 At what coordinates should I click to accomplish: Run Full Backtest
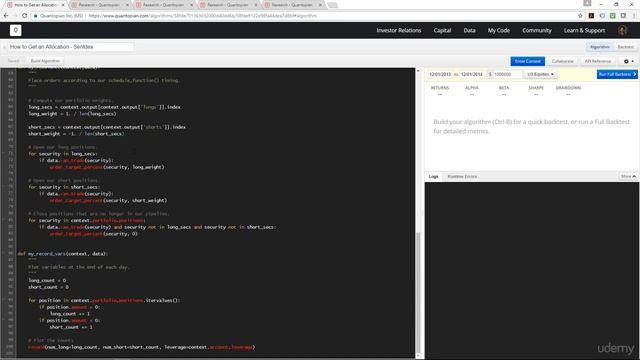[617, 74]
